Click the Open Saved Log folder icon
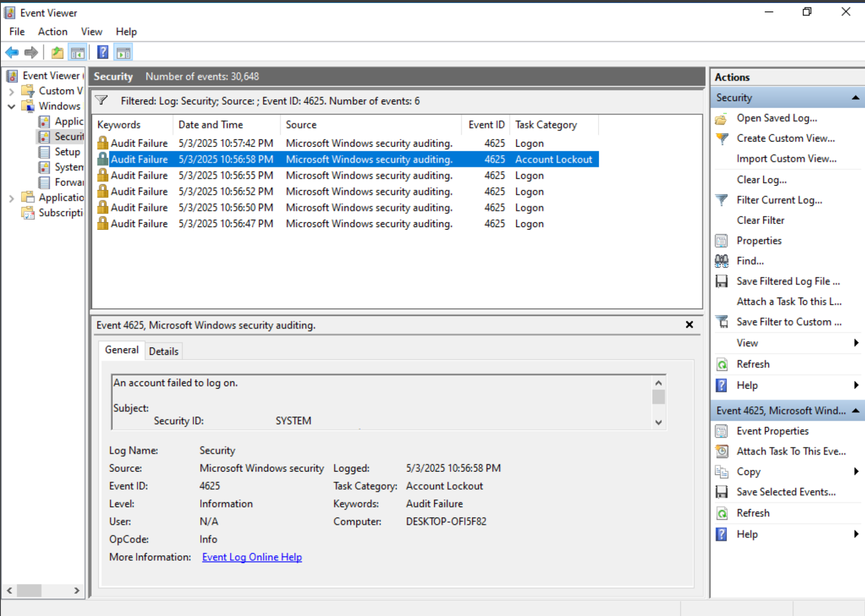The image size is (865, 616). [x=721, y=118]
